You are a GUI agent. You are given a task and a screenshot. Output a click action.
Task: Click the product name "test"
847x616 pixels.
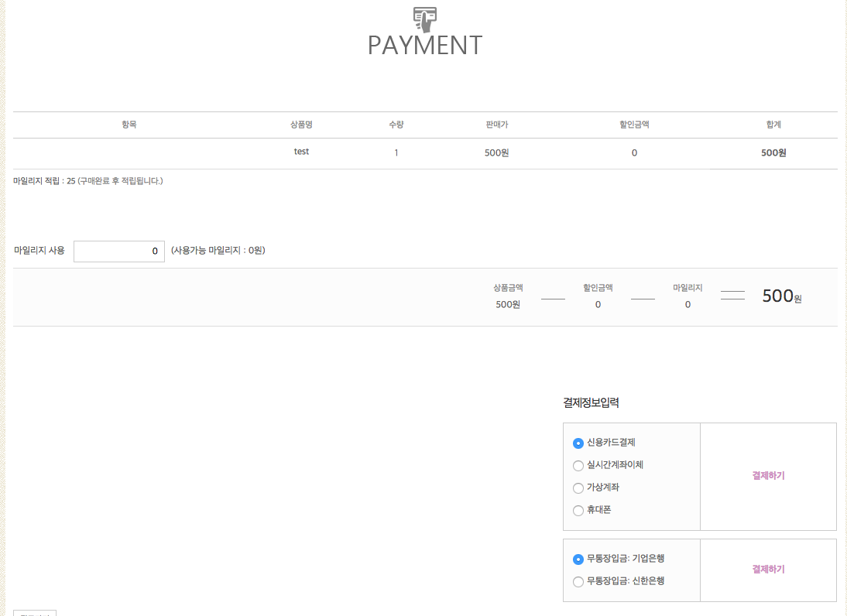point(301,152)
